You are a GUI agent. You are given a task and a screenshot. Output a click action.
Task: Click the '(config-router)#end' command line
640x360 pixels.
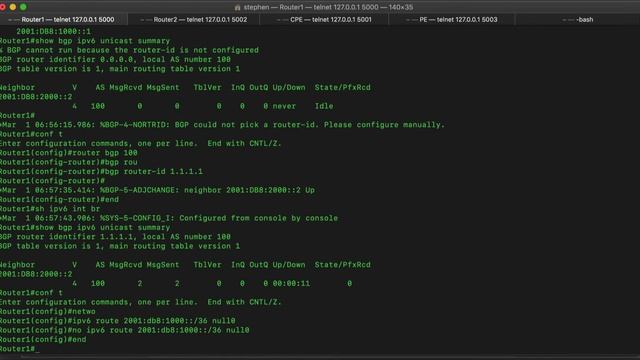[60, 200]
